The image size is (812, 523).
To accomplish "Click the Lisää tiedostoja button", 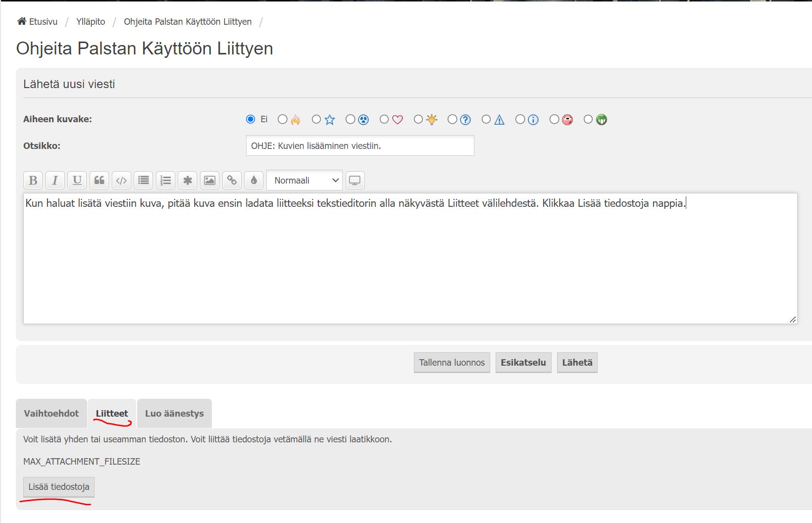I will pos(59,487).
